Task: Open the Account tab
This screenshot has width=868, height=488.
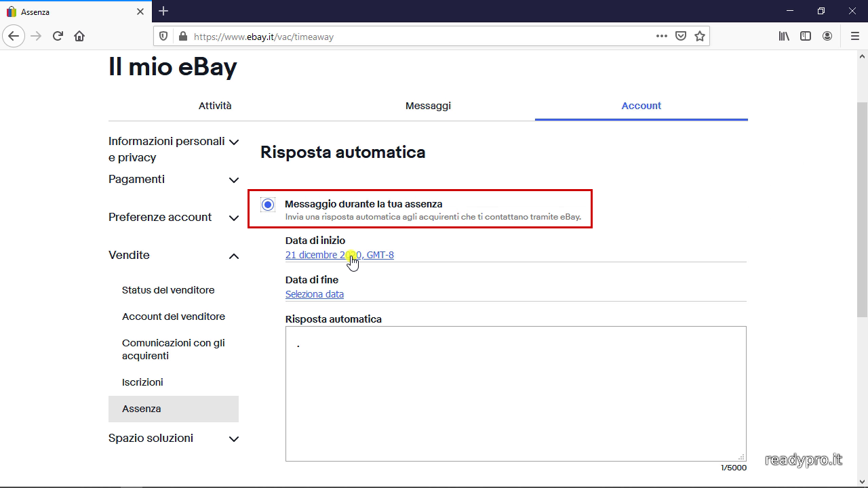Action: pos(641,106)
